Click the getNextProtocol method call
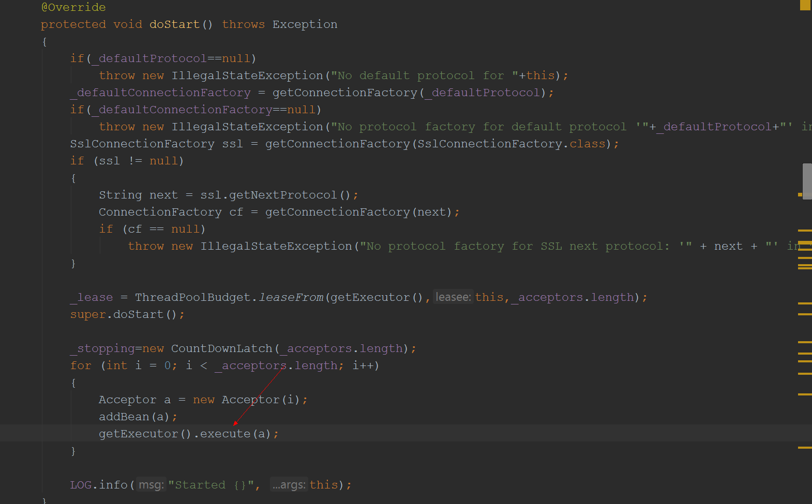The image size is (812, 504). tap(283, 195)
